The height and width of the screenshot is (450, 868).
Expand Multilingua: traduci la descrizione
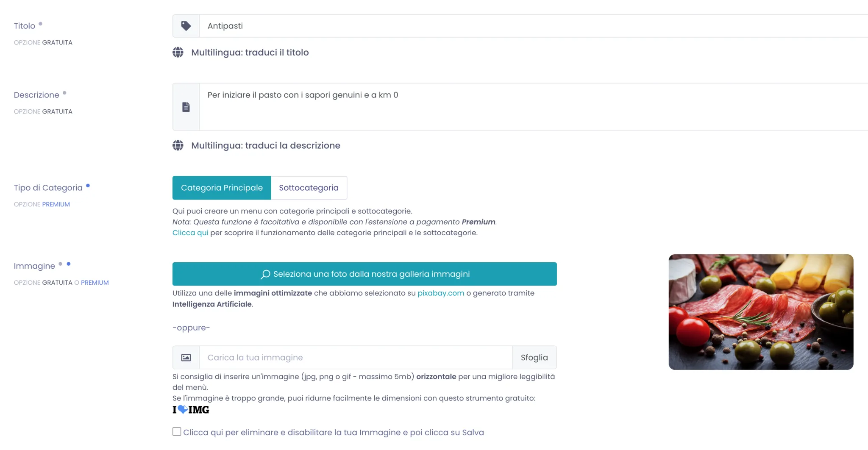click(266, 145)
